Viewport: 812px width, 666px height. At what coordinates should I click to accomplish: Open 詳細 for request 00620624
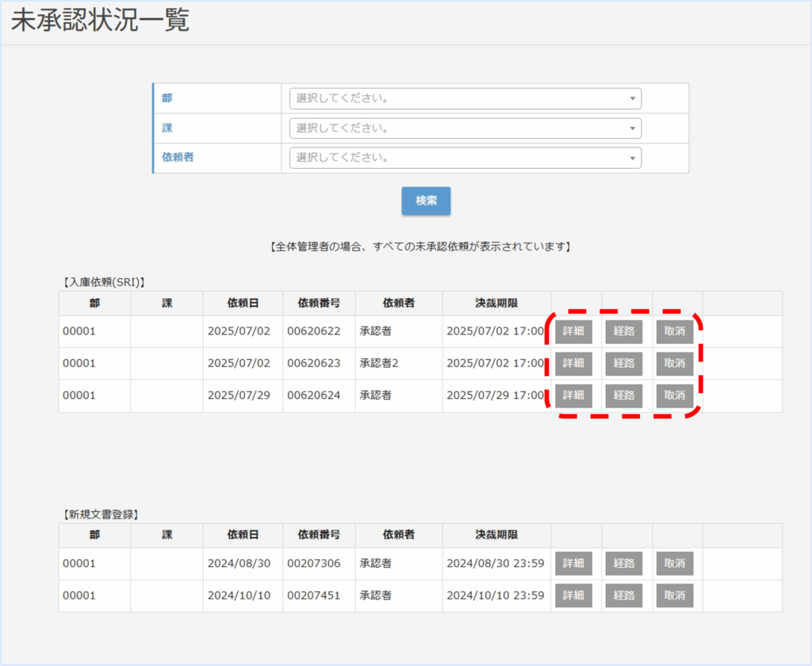click(573, 396)
